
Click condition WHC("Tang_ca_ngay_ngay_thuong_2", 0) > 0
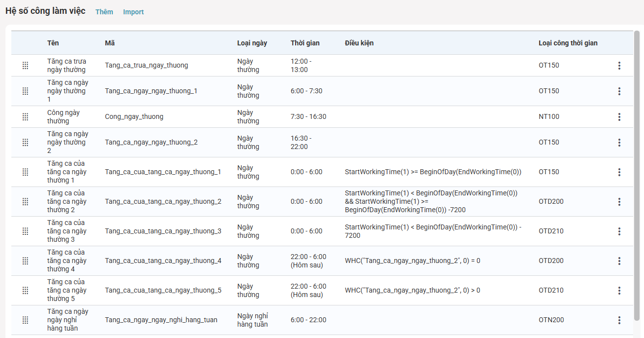coord(412,291)
